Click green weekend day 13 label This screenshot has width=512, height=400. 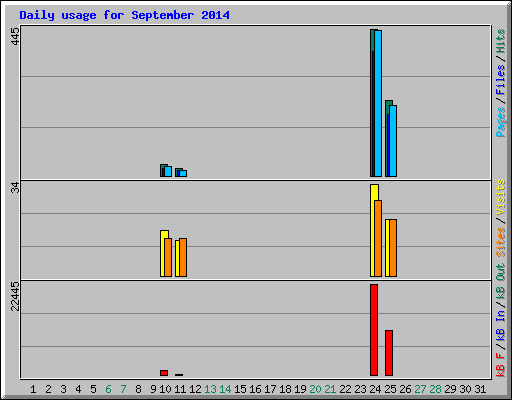tap(210, 389)
